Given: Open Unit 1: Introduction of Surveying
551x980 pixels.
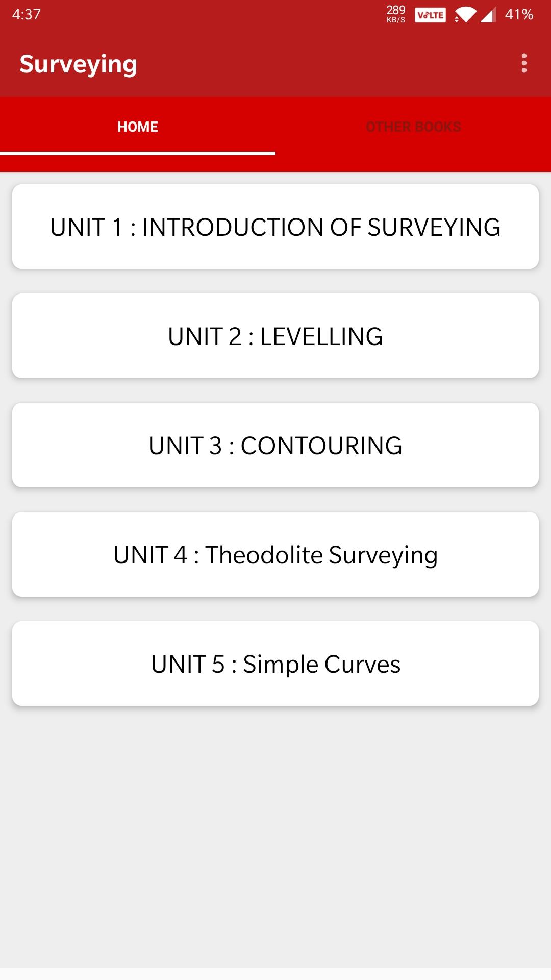Looking at the screenshot, I should pos(275,227).
